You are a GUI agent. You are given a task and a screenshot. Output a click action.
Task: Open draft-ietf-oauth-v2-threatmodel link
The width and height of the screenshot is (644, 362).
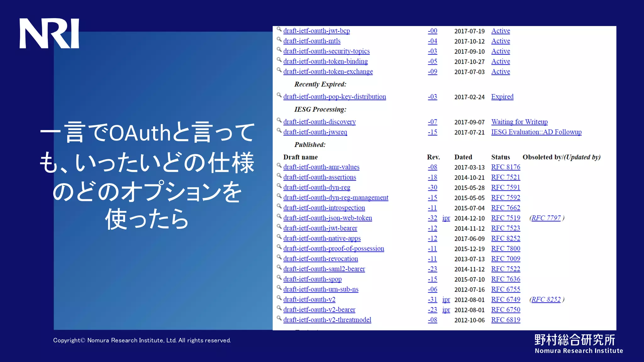point(327,320)
